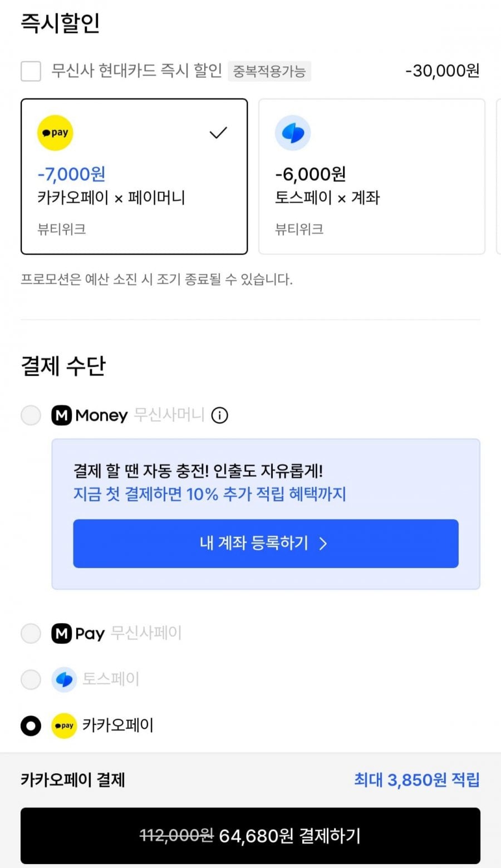
Task: Select the 카카오페이 radio button
Action: pyautogui.click(x=31, y=726)
